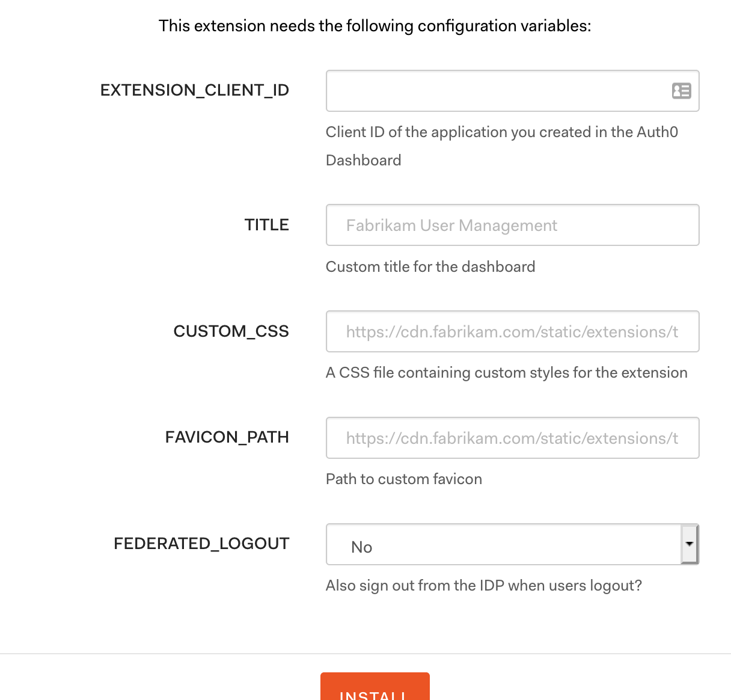731x700 pixels.
Task: Click the EXTENSION_CLIENT_ID label
Action: pos(195,90)
